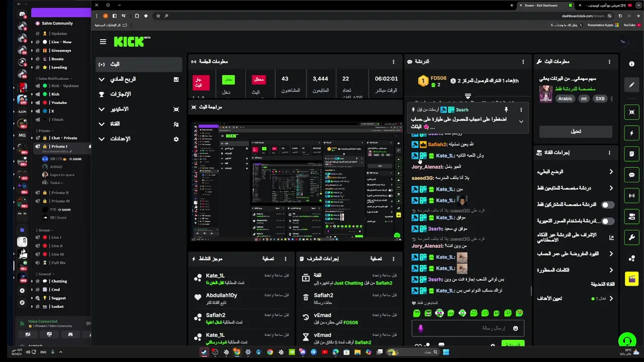The width and height of the screenshot is (644, 362).
Task: Select the SXB stream tag
Action: point(600,99)
